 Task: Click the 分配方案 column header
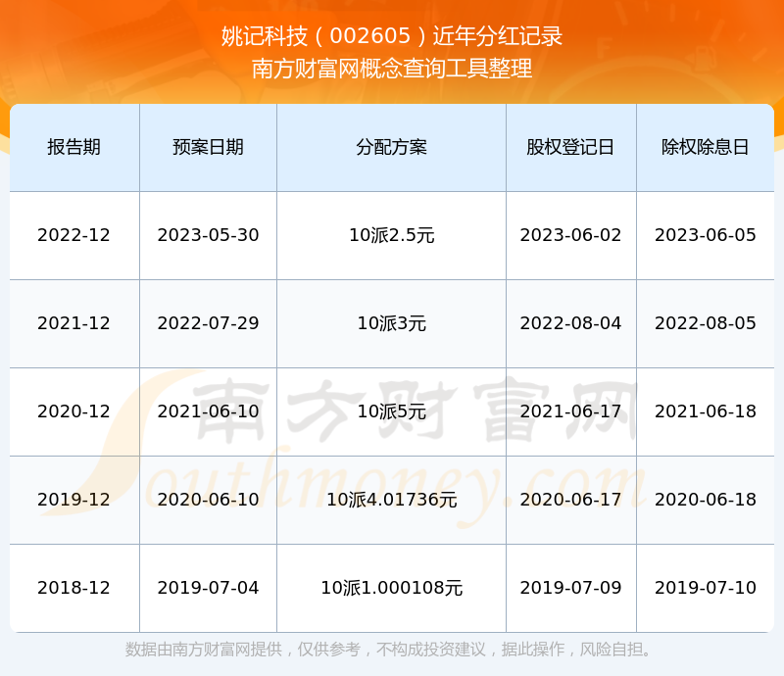point(391,148)
